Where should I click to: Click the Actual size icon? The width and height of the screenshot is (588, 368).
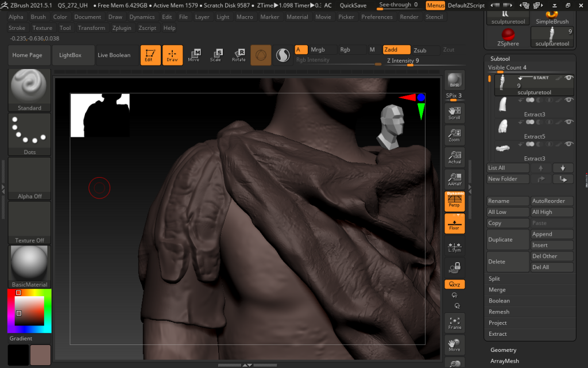point(455,157)
